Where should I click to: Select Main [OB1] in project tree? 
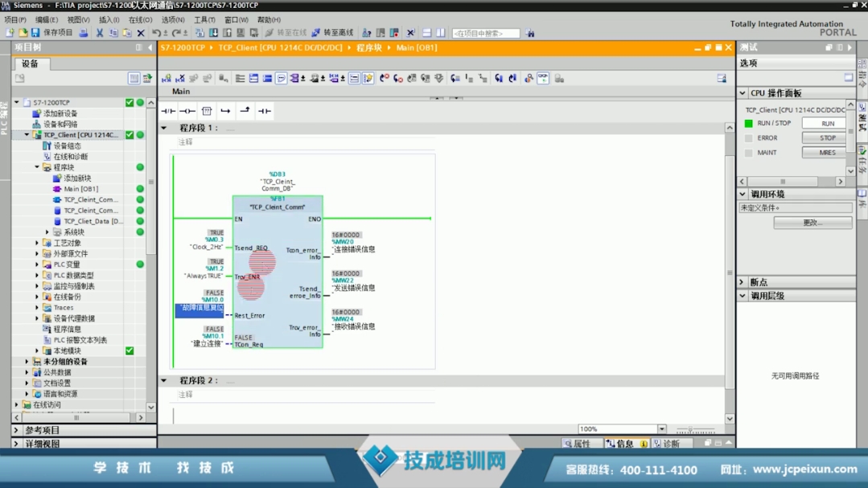click(x=80, y=189)
